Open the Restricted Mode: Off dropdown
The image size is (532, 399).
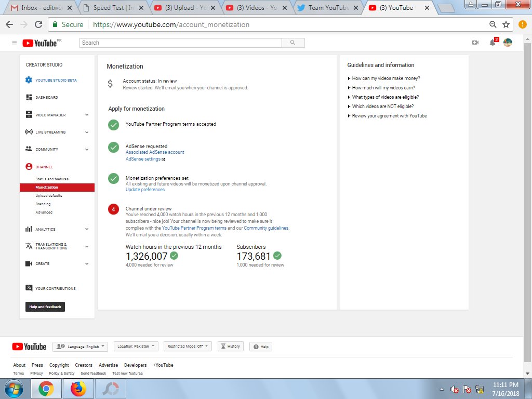[x=188, y=346]
